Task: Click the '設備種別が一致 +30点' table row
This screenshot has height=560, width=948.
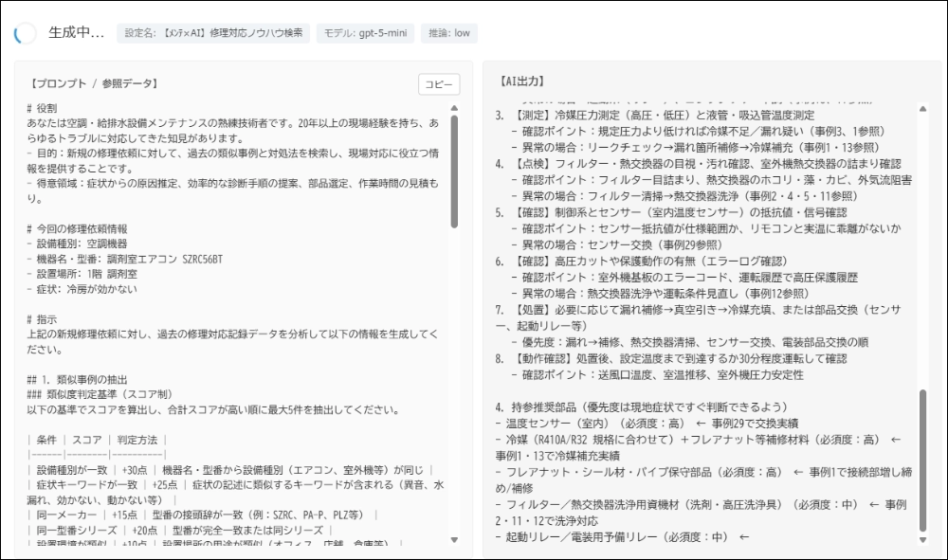Action: coord(229,471)
